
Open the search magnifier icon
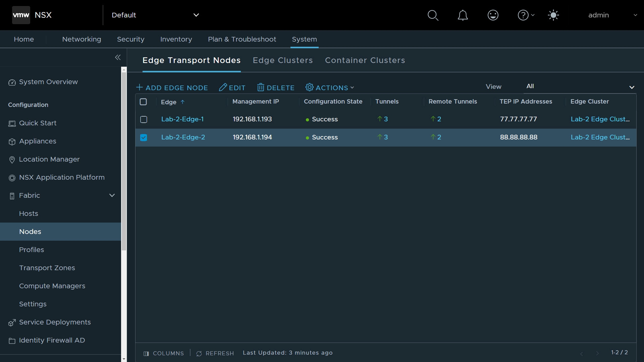tap(433, 15)
